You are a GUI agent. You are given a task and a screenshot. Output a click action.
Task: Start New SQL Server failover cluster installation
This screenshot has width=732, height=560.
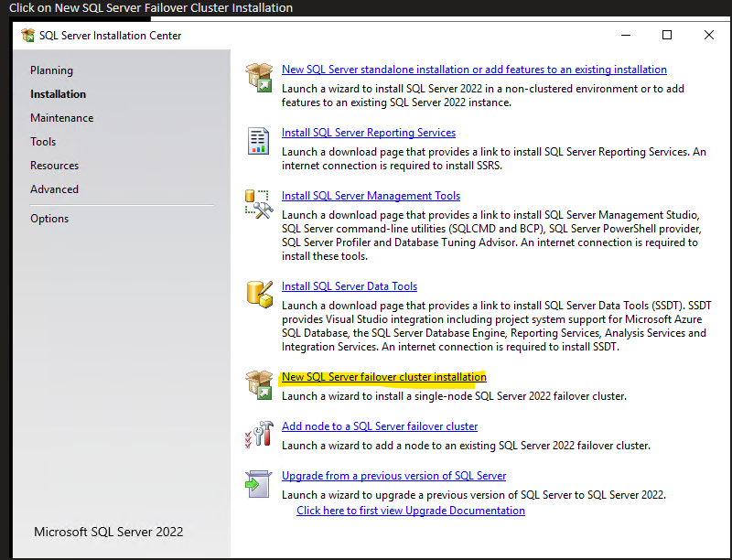tap(384, 377)
